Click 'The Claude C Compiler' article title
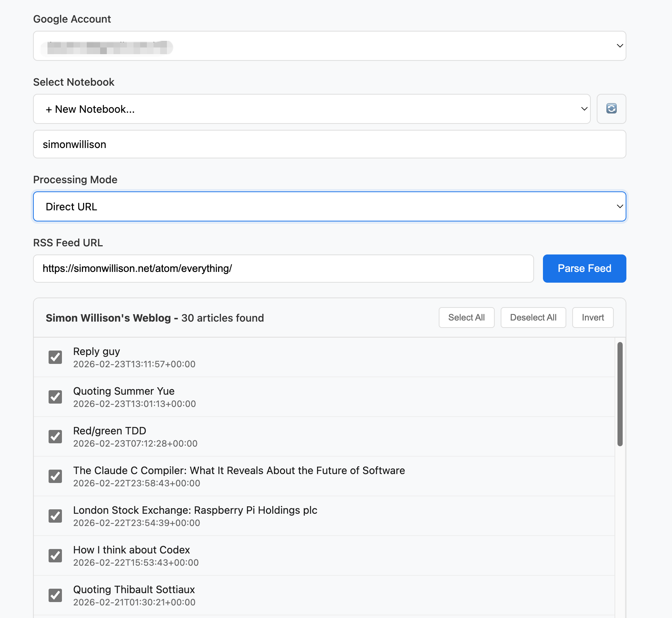Image resolution: width=672 pixels, height=618 pixels. pyautogui.click(x=239, y=470)
